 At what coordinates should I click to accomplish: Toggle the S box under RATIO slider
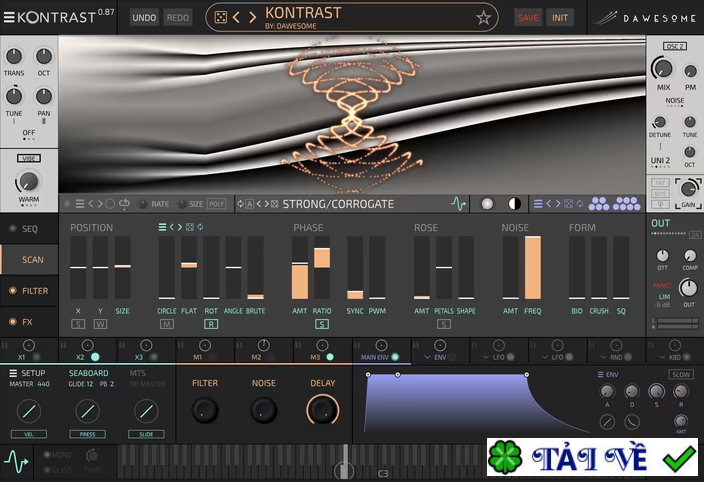pyautogui.click(x=322, y=324)
